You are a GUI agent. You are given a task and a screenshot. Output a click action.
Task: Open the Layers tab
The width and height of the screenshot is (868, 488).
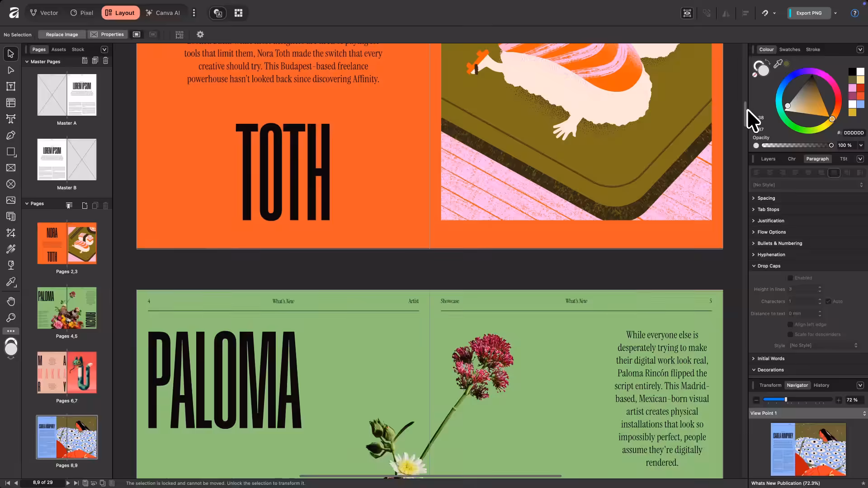tap(768, 159)
